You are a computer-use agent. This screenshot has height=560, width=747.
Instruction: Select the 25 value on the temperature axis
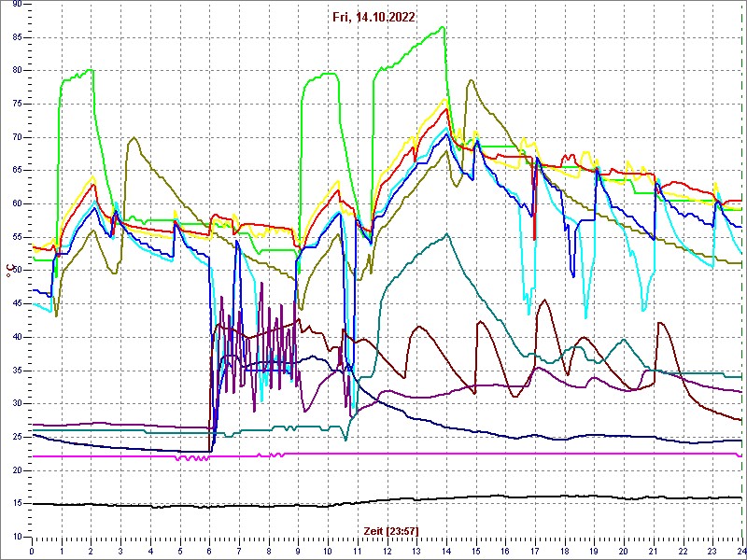17,438
